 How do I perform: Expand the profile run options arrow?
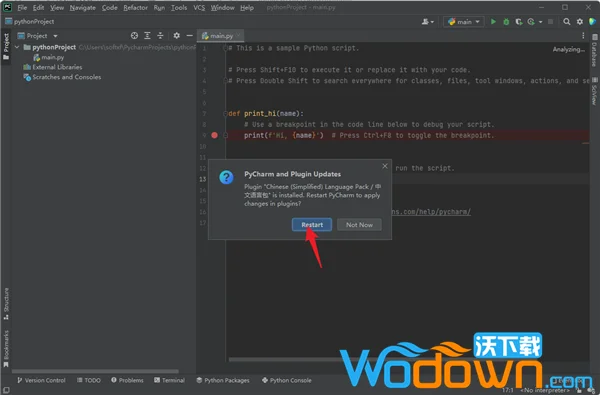tap(540, 22)
